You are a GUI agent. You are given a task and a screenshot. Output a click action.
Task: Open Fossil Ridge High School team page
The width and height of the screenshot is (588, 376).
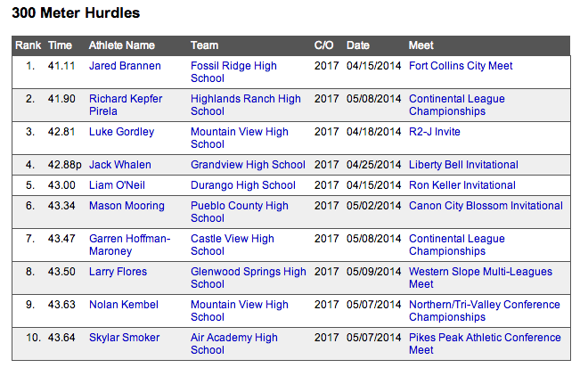(233, 72)
